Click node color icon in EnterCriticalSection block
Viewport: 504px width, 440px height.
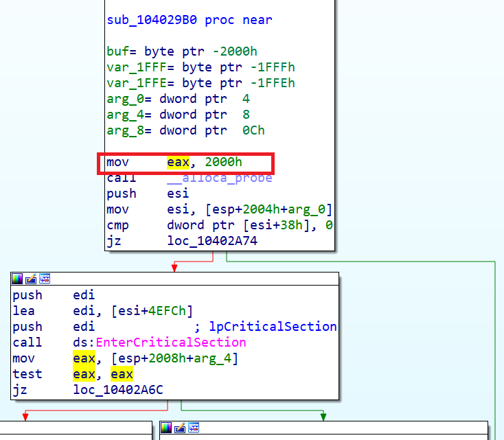pyautogui.click(x=17, y=279)
